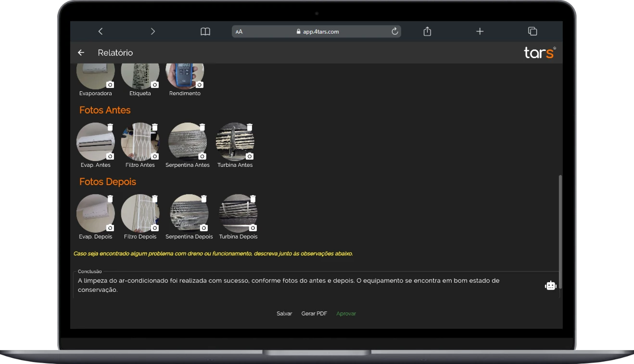
Task: Delete the Turbina Depois photo
Action: click(253, 199)
